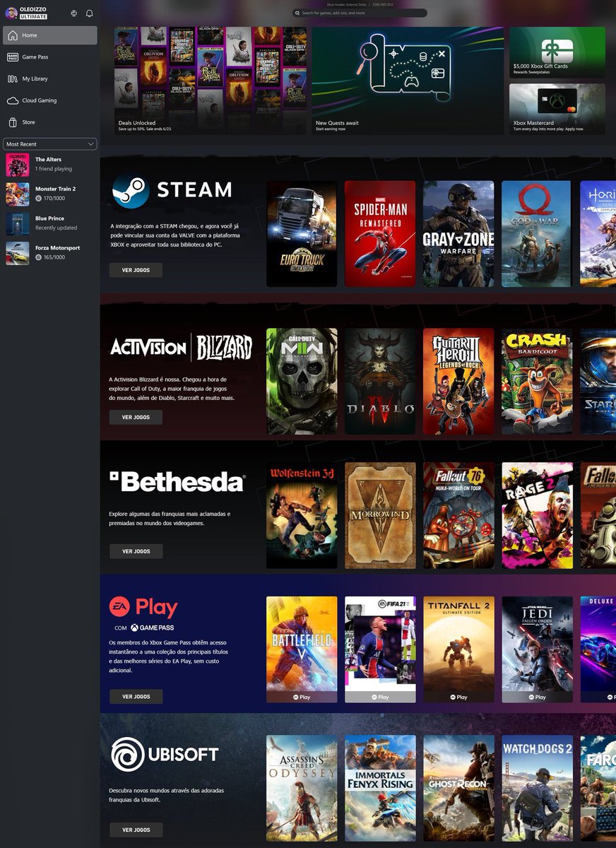The width and height of the screenshot is (616, 848).
Task: Click the search games input field
Action: point(360,13)
